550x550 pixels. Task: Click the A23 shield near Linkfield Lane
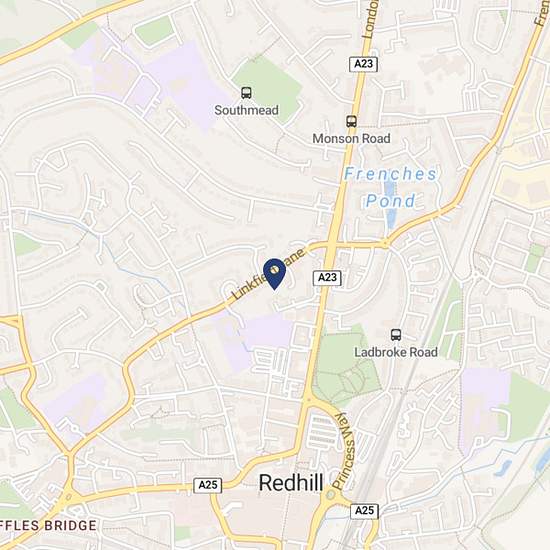pos(327,278)
